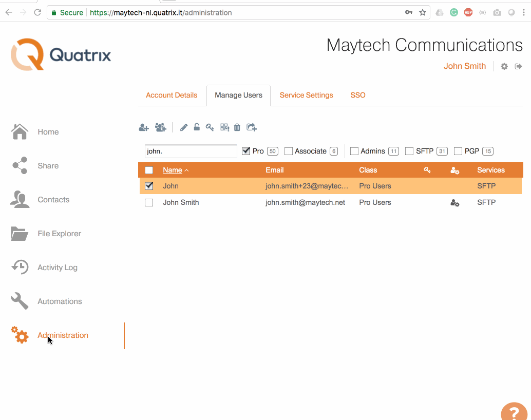Click the Add multiple users icon

pos(161,127)
